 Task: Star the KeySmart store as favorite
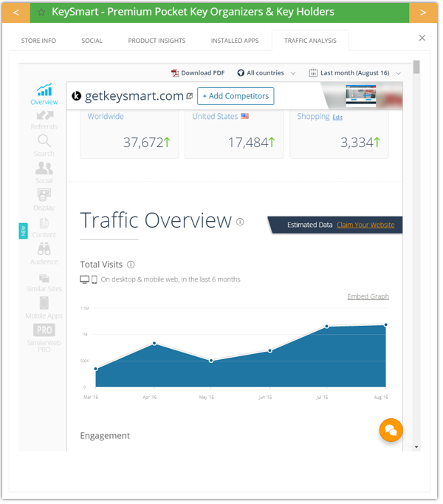[x=41, y=13]
